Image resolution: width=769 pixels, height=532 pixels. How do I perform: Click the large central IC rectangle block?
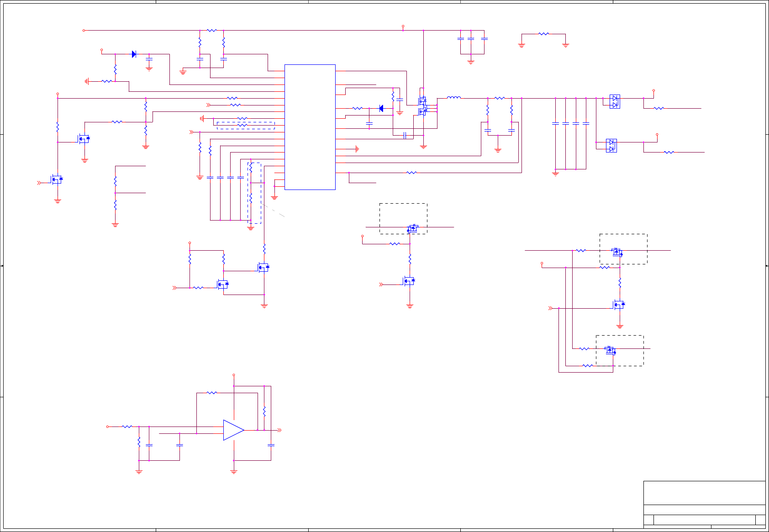(310, 127)
